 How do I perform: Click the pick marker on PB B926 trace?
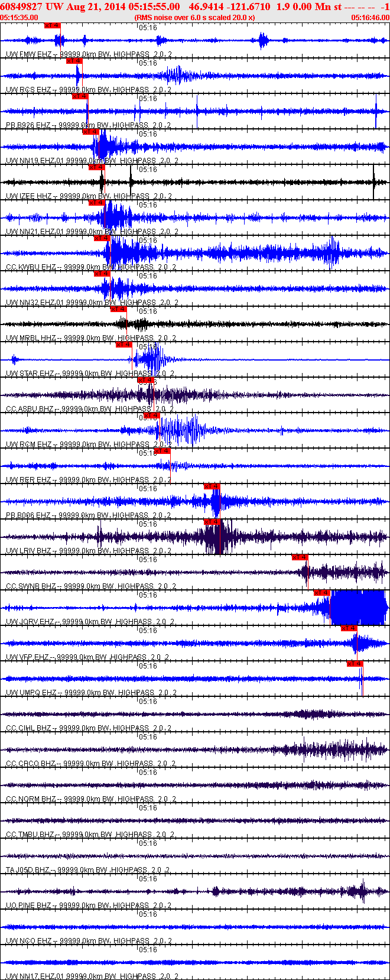tap(80, 96)
